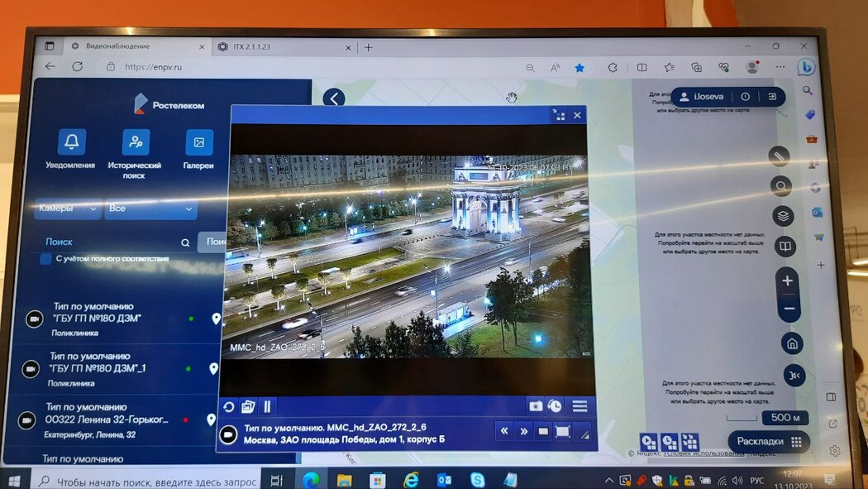The image size is (868, 489).
Task: Expand video window with fullscreen arrows icon
Action: coord(559,115)
